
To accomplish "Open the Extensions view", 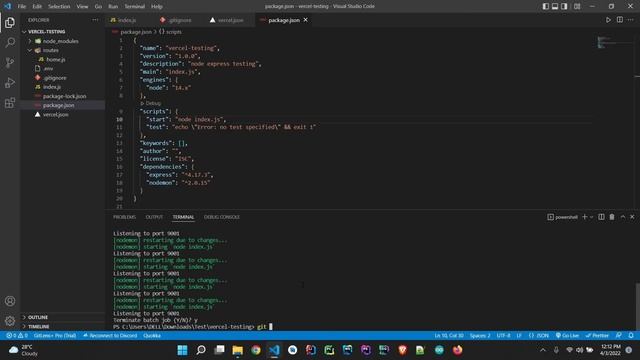I will tap(10, 102).
